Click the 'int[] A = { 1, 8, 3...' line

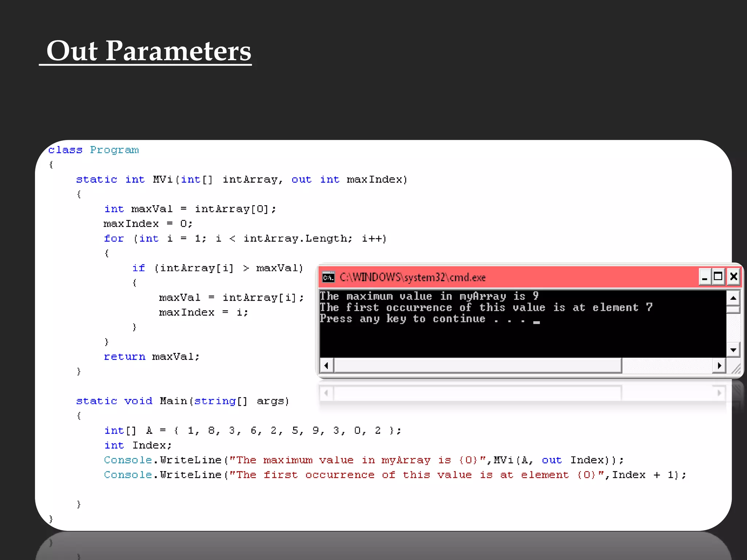[253, 431]
